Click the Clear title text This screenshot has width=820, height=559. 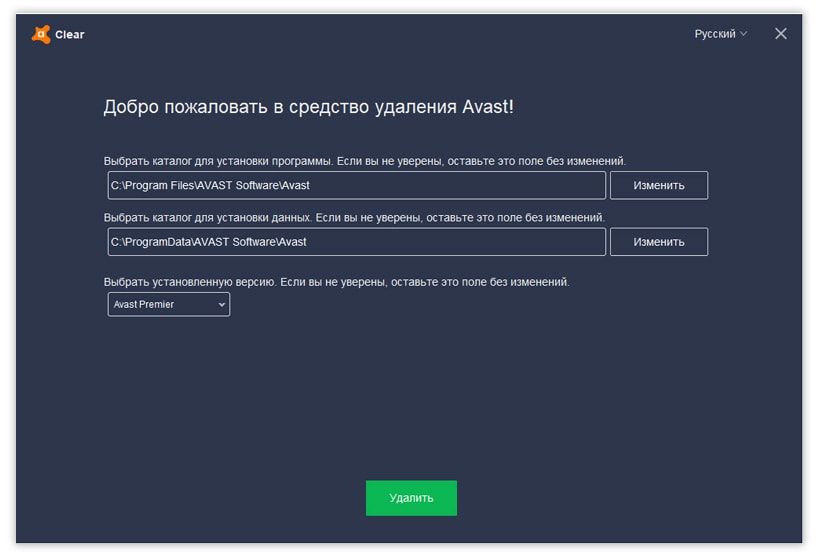70,35
